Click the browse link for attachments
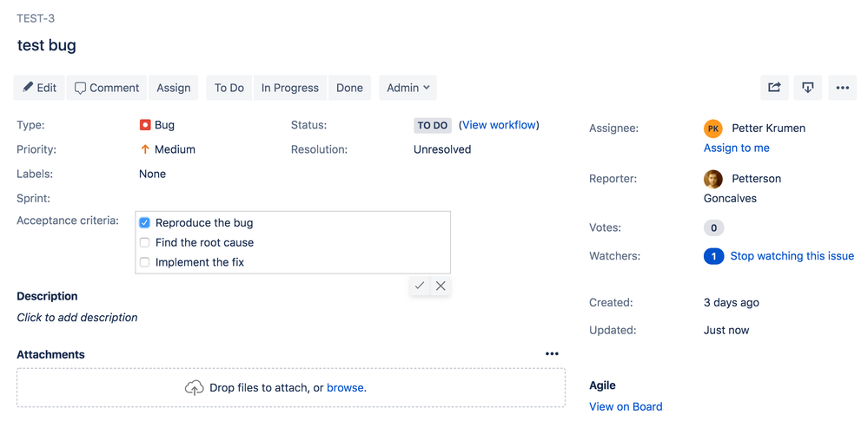The image size is (868, 428). pos(346,388)
